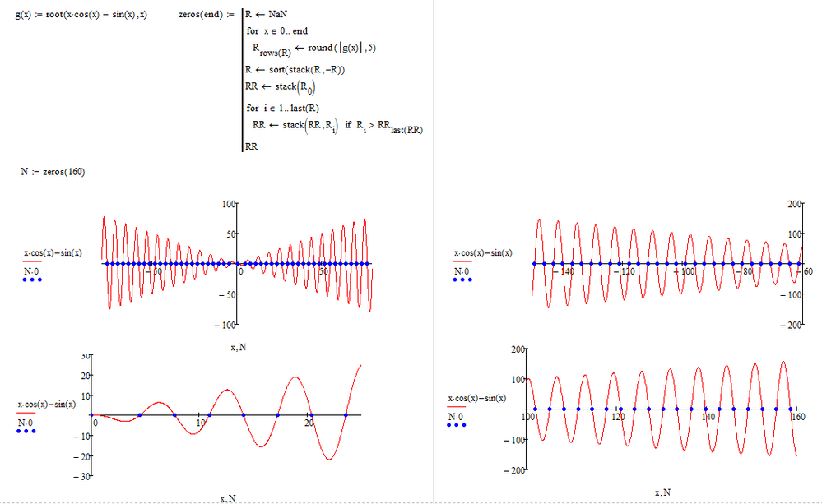822x504 pixels.
Task: Click the 'N·0' label of the 100..160 graph
Action: [456, 417]
